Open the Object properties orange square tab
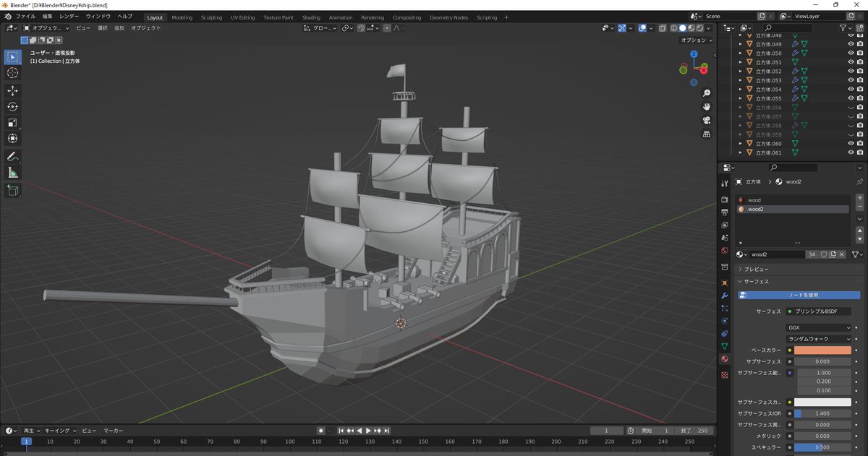The image size is (868, 456). [724, 283]
